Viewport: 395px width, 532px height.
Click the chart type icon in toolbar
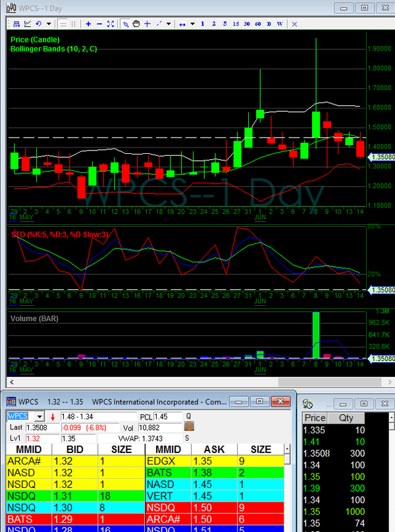click(x=27, y=24)
